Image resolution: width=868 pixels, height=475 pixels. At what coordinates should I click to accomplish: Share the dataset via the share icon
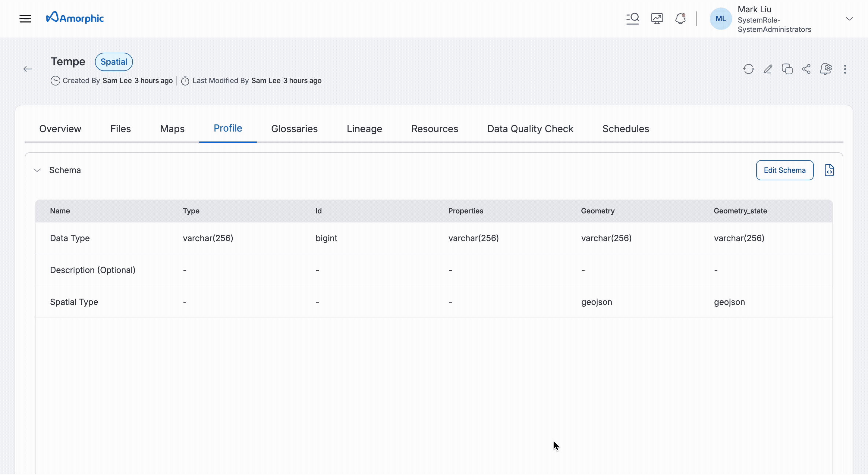(806, 69)
